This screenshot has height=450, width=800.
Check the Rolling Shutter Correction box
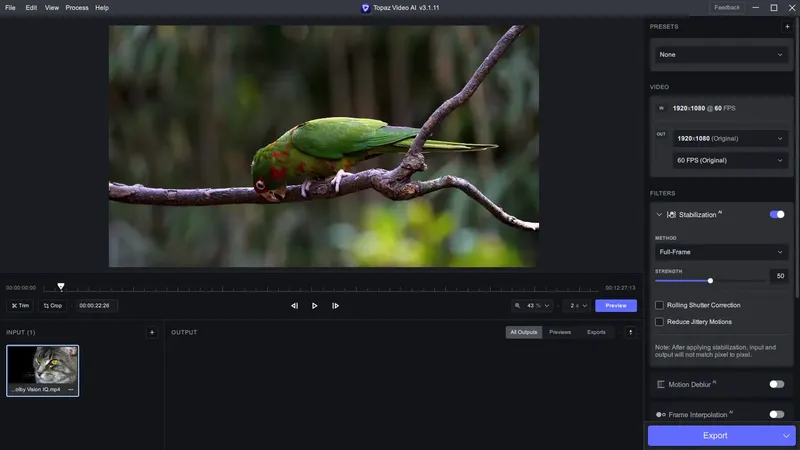pyautogui.click(x=659, y=305)
